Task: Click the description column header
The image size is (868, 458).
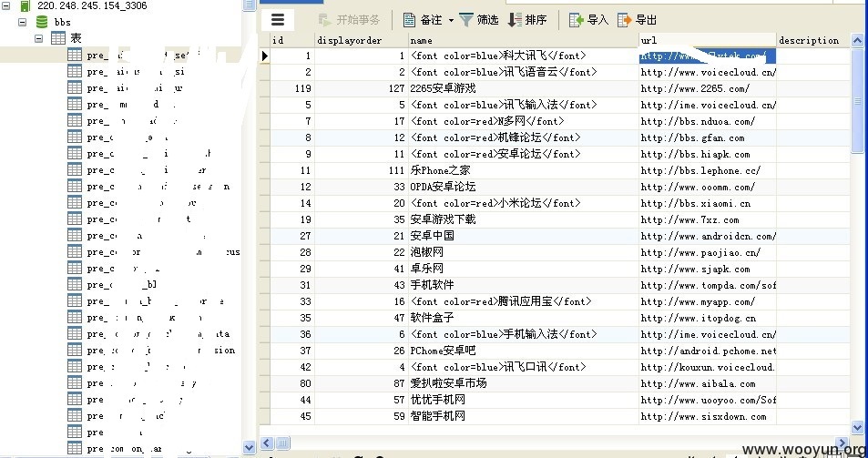Action: point(813,40)
